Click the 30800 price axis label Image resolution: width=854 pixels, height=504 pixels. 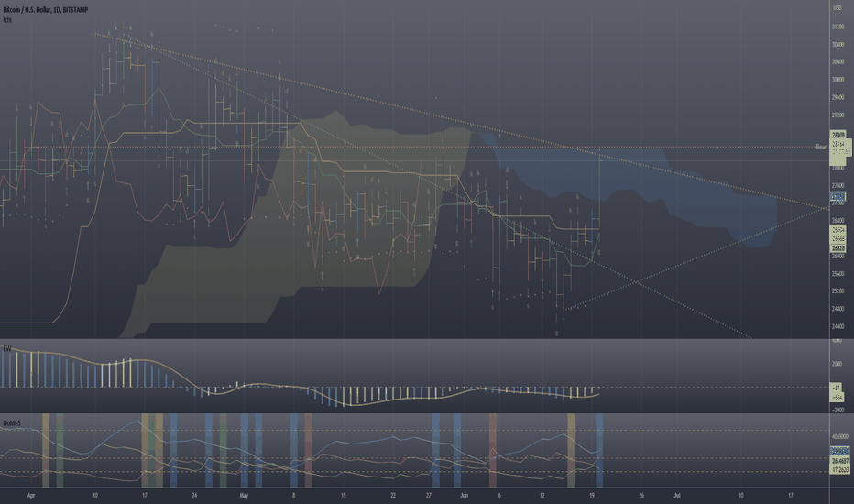coord(838,45)
